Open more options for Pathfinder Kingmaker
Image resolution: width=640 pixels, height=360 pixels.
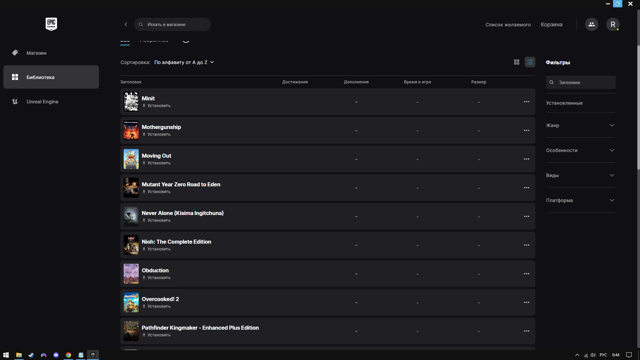coord(527,331)
